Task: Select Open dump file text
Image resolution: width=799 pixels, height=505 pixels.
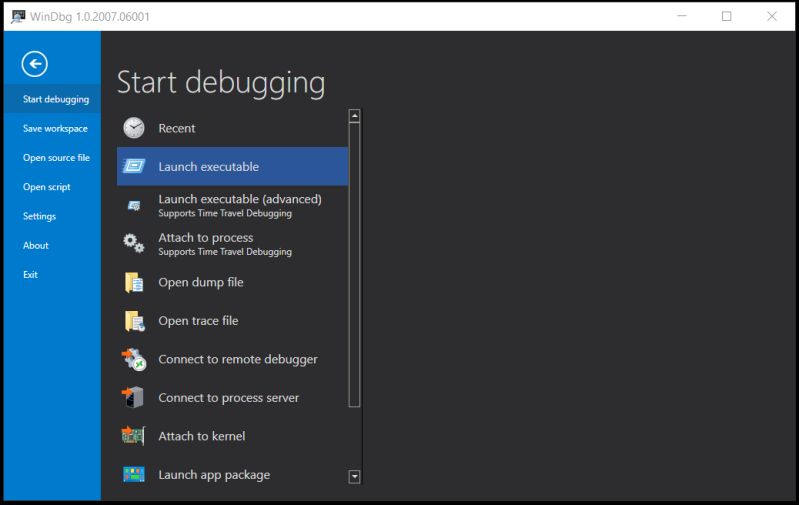Action: point(201,282)
